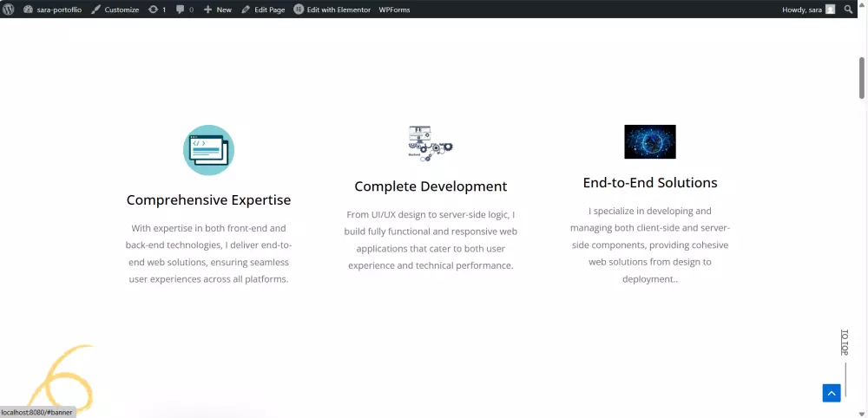Click the user avatar next to Howdy, sara
This screenshot has width=868, height=418.
click(830, 10)
